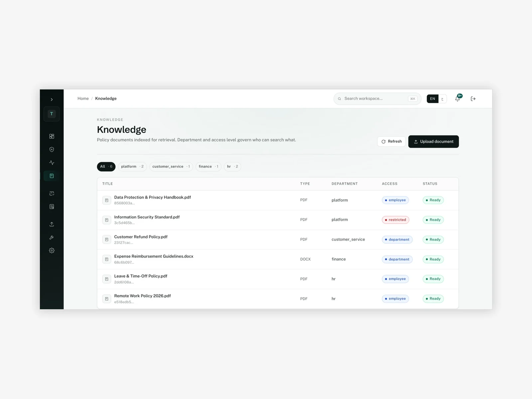This screenshot has width=532, height=399.
Task: Open the wrench tools icon in sidebar
Action: tap(52, 237)
